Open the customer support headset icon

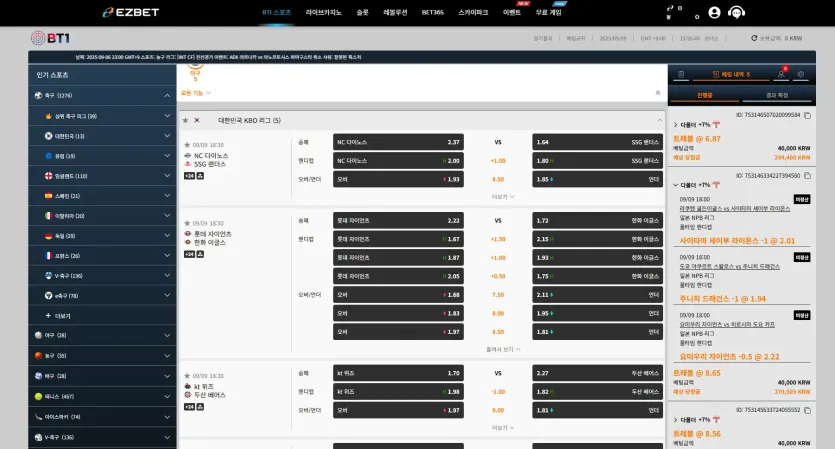click(736, 12)
